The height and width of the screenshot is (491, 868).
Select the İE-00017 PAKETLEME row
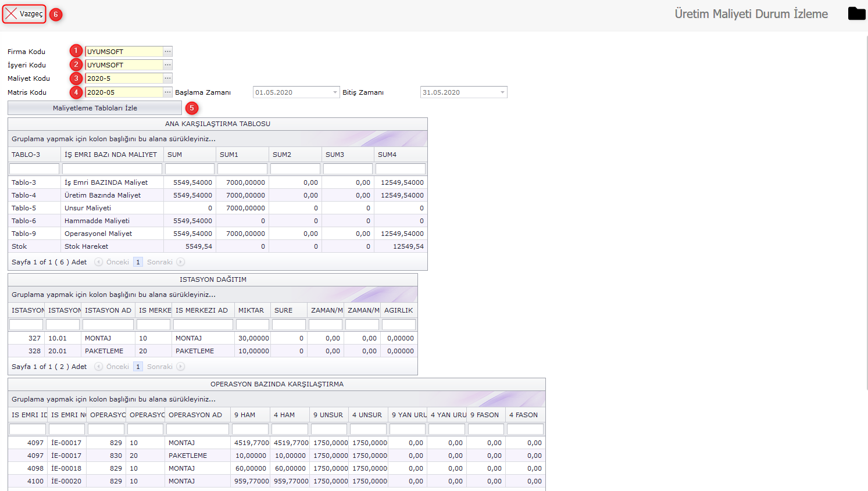click(277, 456)
